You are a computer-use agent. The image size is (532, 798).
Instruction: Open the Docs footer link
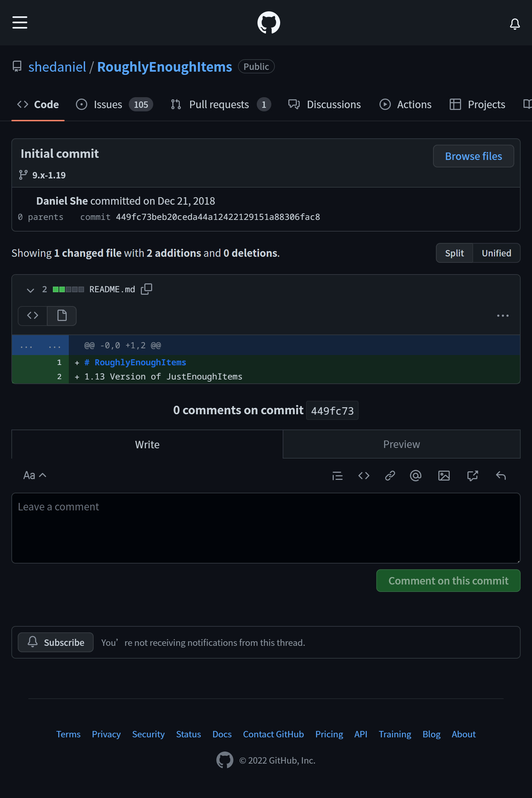click(222, 734)
